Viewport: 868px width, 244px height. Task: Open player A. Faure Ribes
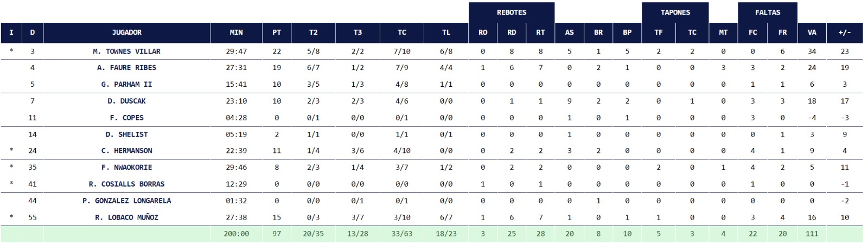point(126,68)
